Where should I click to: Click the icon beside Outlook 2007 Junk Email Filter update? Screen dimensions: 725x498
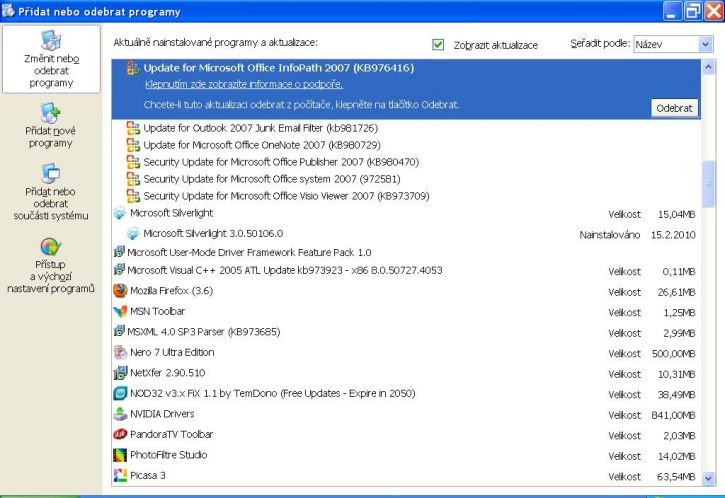point(133,128)
